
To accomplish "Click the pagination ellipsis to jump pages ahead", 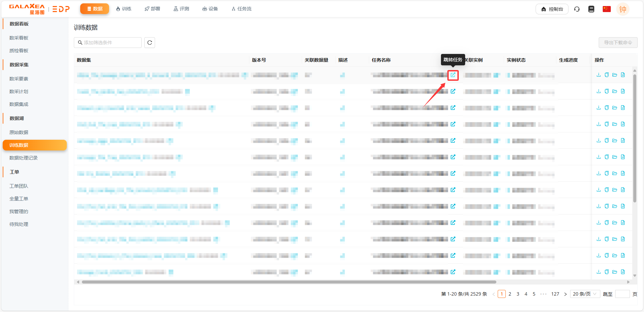I will (543, 294).
